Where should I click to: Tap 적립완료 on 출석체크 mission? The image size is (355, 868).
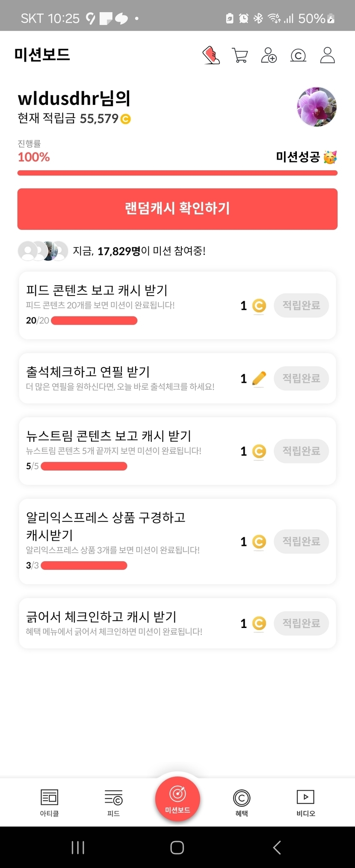301,378
